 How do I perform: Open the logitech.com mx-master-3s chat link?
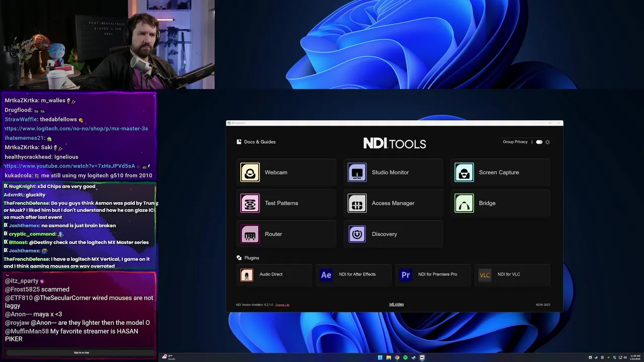(x=75, y=129)
